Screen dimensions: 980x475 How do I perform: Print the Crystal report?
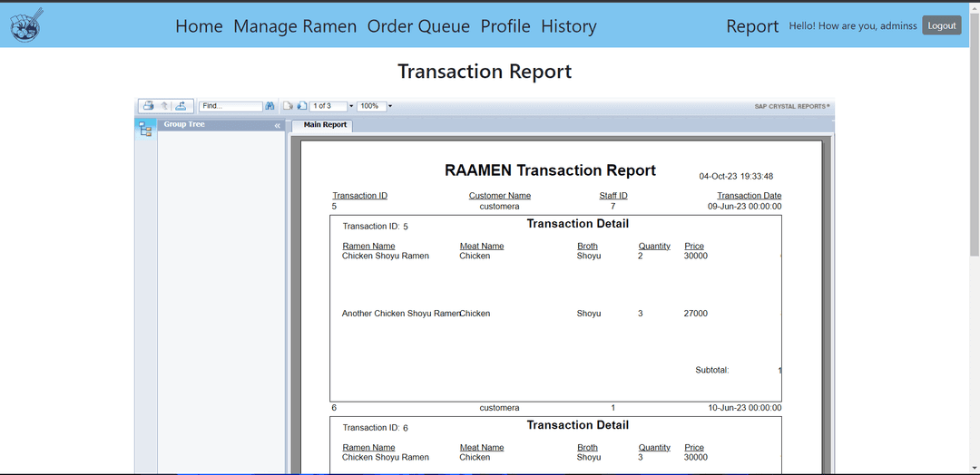149,105
